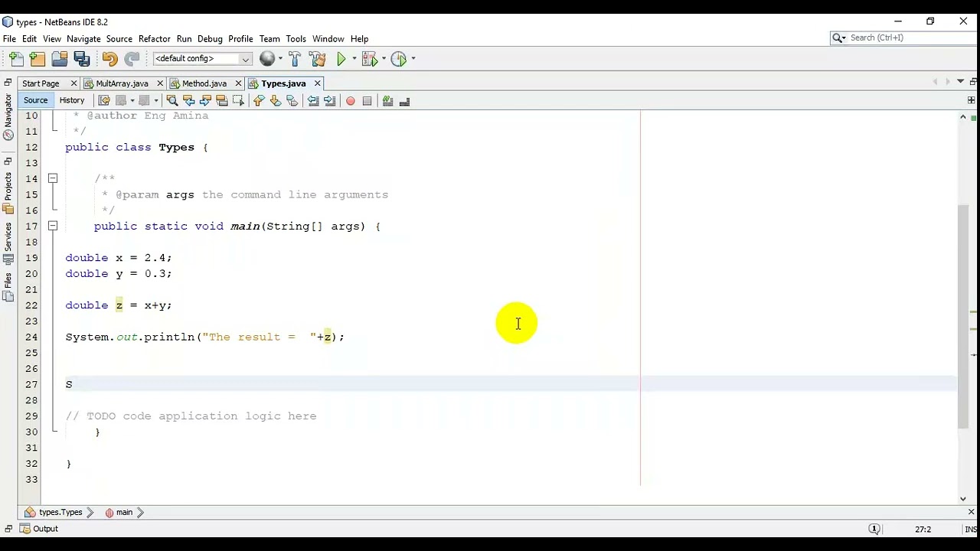Open the Output panel button
Viewport: 980px width, 551px height.
pyautogui.click(x=39, y=529)
